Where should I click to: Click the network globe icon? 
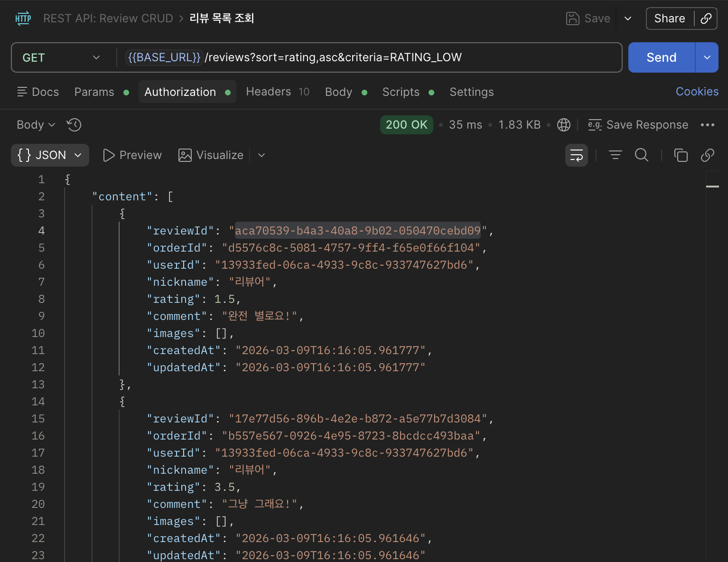pos(564,125)
